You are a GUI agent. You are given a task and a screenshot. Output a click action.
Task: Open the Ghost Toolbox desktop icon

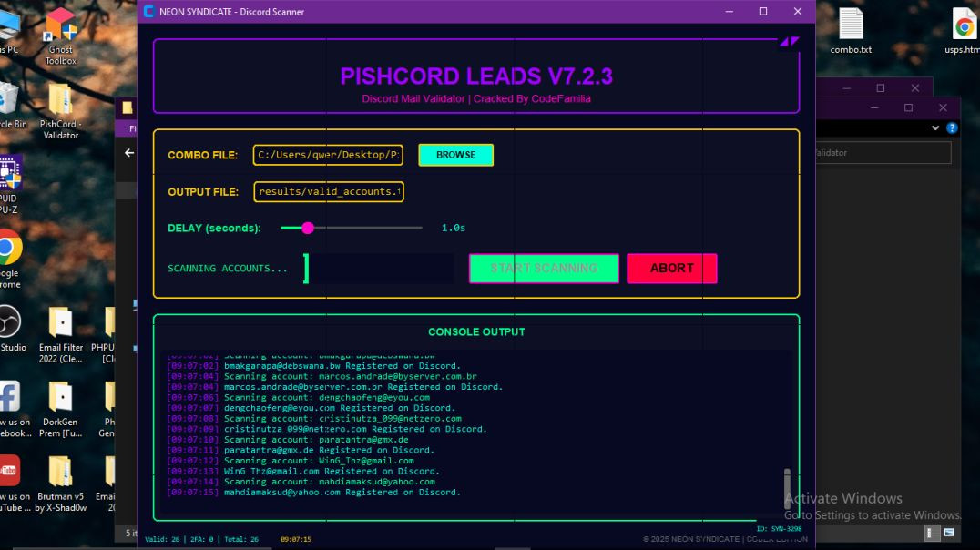coord(61,36)
